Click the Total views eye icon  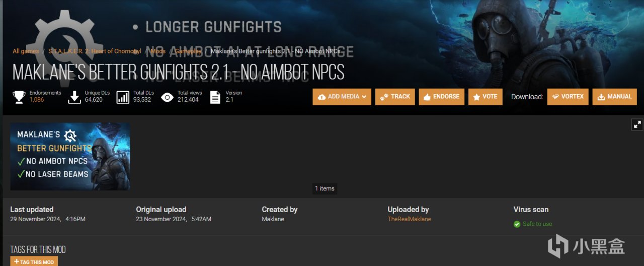pos(168,97)
